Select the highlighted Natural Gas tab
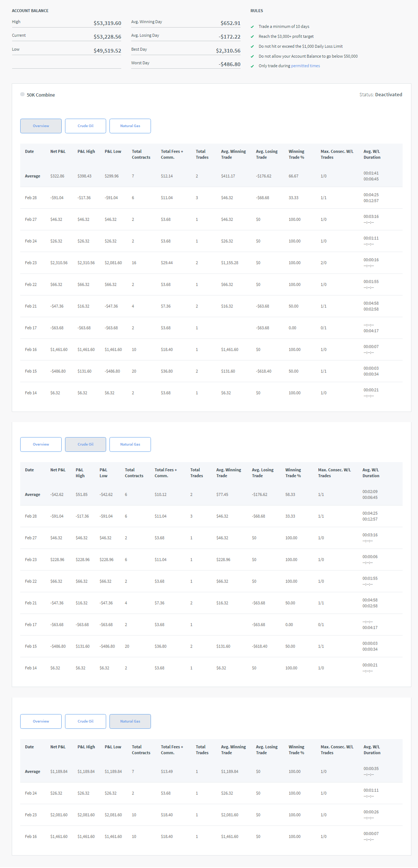This screenshot has width=418, height=868. 130,721
